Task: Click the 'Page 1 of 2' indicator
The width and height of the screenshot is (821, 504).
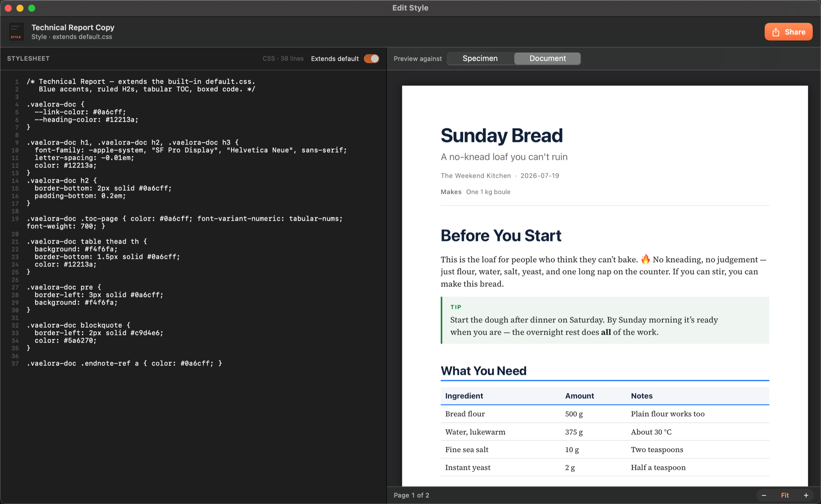Action: [411, 495]
